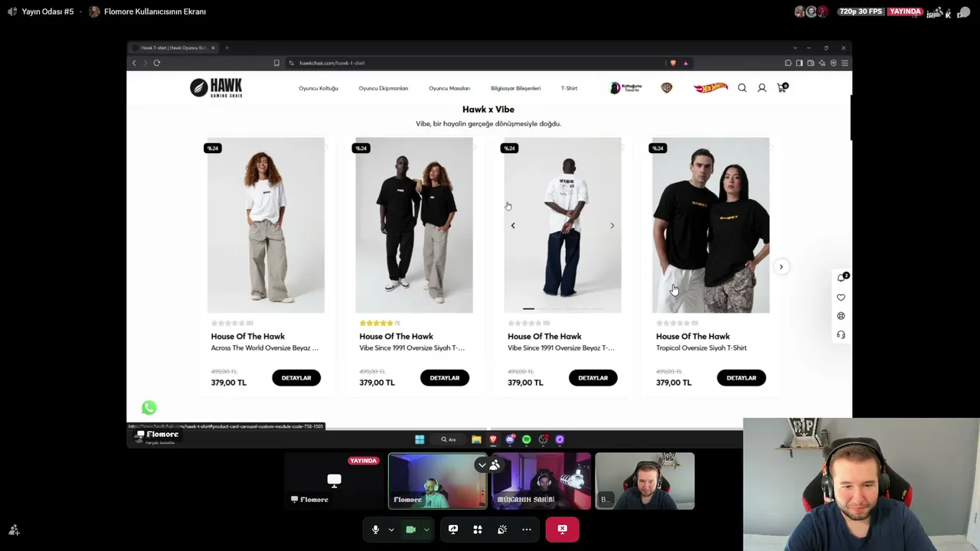The image size is (980, 551).
Task: Click the Hawk Gaming Chair logo
Action: (217, 88)
